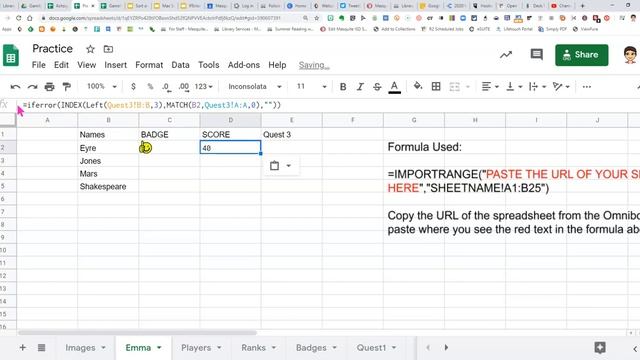Image resolution: width=640 pixels, height=360 pixels.
Task: Open activity dashboard trend icon
Action: point(506,55)
